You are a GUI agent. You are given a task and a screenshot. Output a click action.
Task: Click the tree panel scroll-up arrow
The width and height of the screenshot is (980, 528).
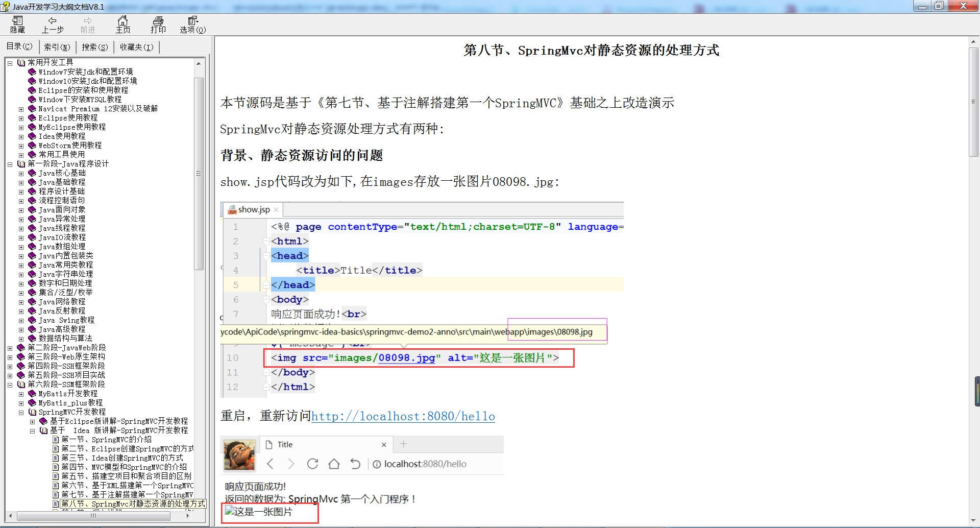coord(199,63)
